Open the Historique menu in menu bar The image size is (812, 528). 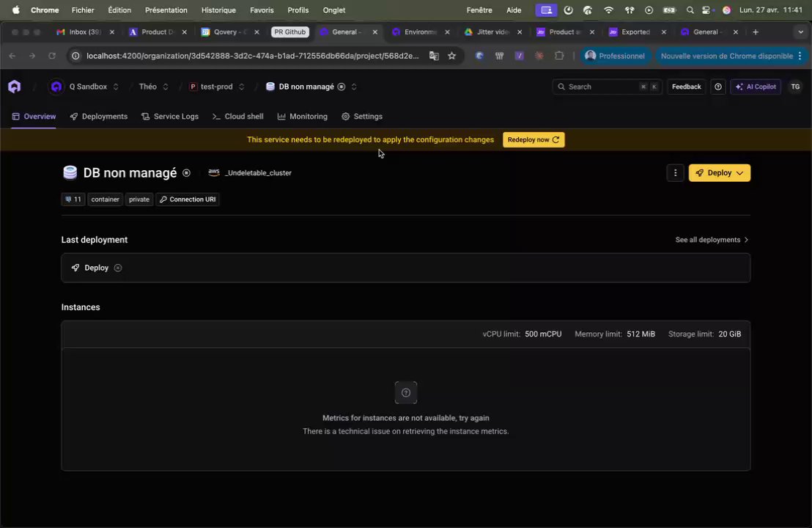[x=218, y=10]
